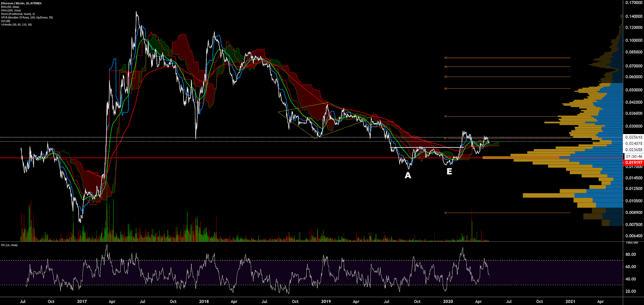Click the VPVR volume profile legend entry

pyautogui.click(x=27, y=17)
